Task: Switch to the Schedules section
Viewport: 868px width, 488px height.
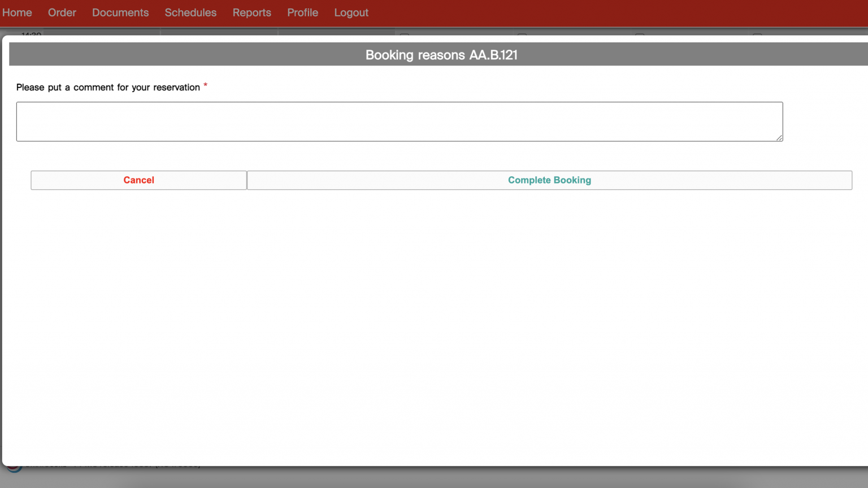Action: click(x=190, y=12)
